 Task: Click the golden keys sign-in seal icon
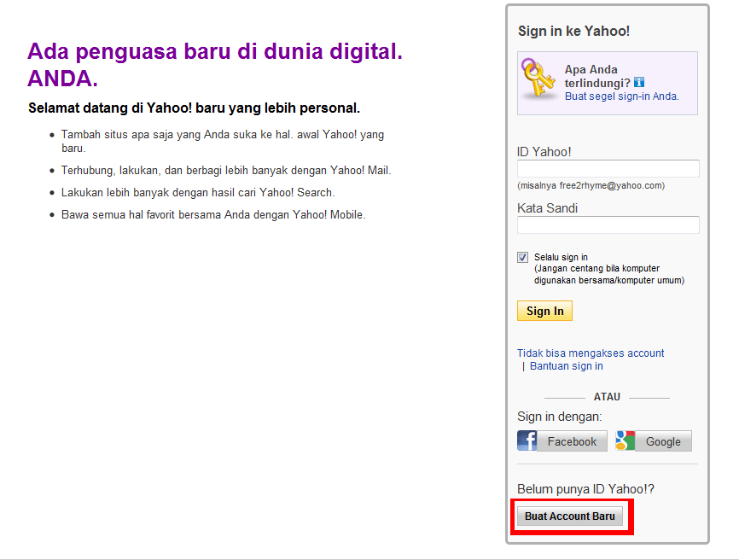[x=538, y=79]
